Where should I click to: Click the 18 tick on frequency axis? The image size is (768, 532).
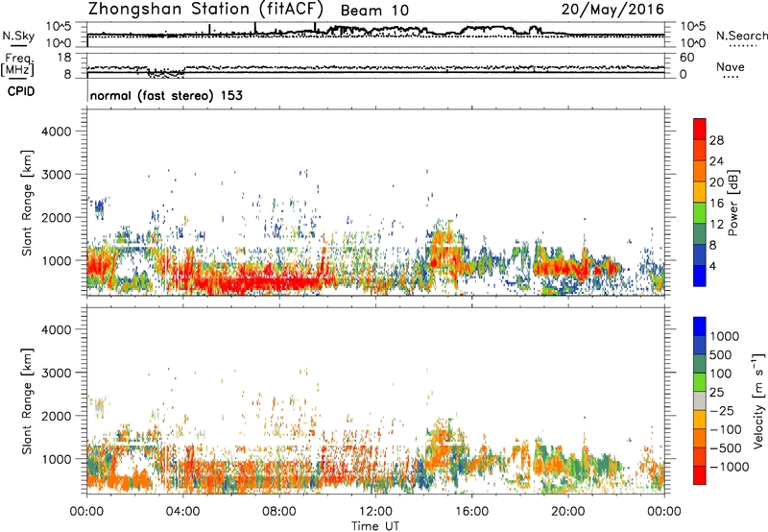click(x=64, y=58)
